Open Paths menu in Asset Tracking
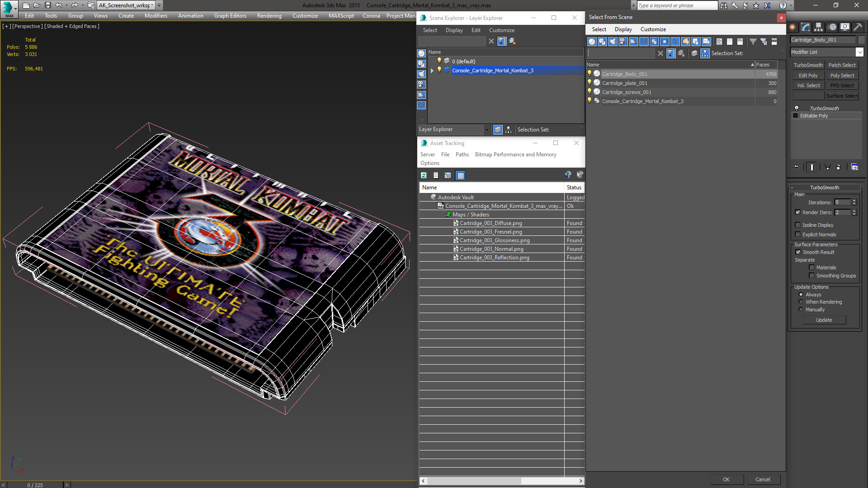Screen dimensions: 868x488 pyautogui.click(x=462, y=155)
